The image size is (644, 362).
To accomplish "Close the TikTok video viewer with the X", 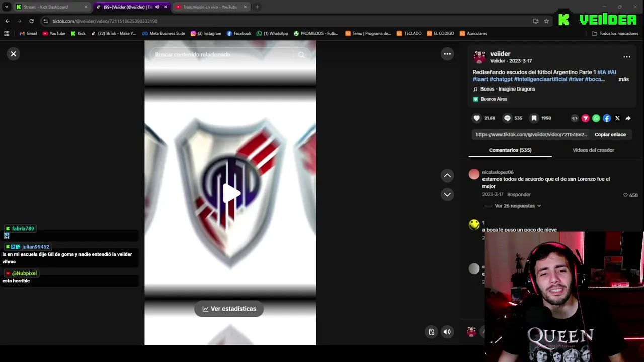I will (14, 54).
